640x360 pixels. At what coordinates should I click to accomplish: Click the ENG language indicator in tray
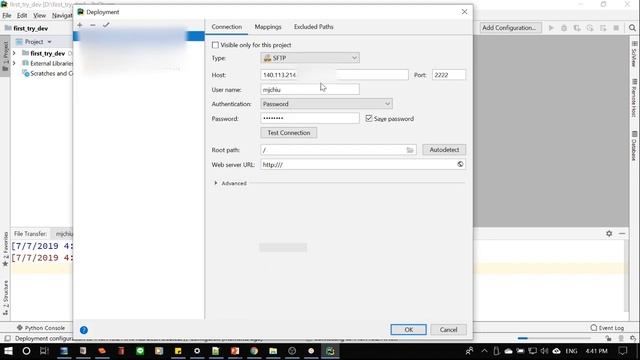pyautogui.click(x=571, y=351)
